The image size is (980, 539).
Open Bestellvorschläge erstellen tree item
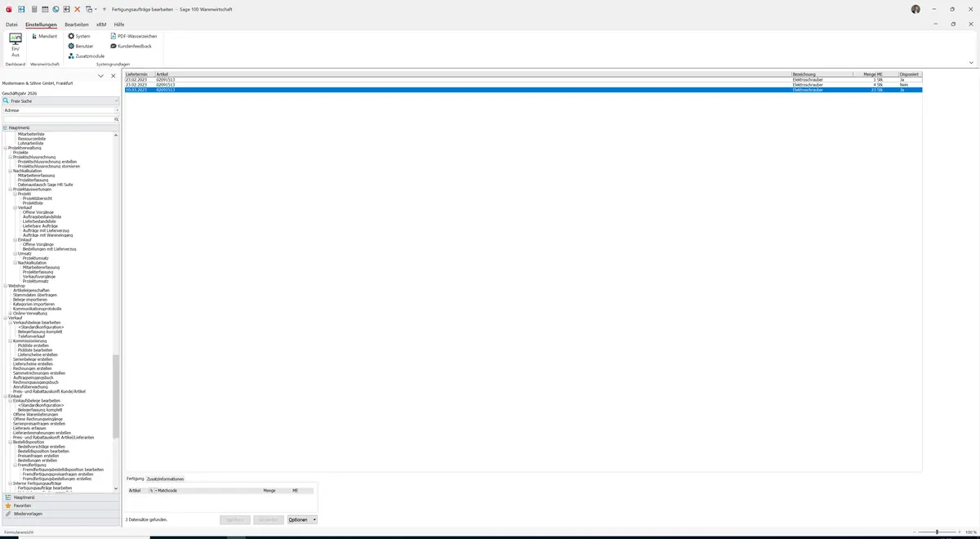click(42, 447)
